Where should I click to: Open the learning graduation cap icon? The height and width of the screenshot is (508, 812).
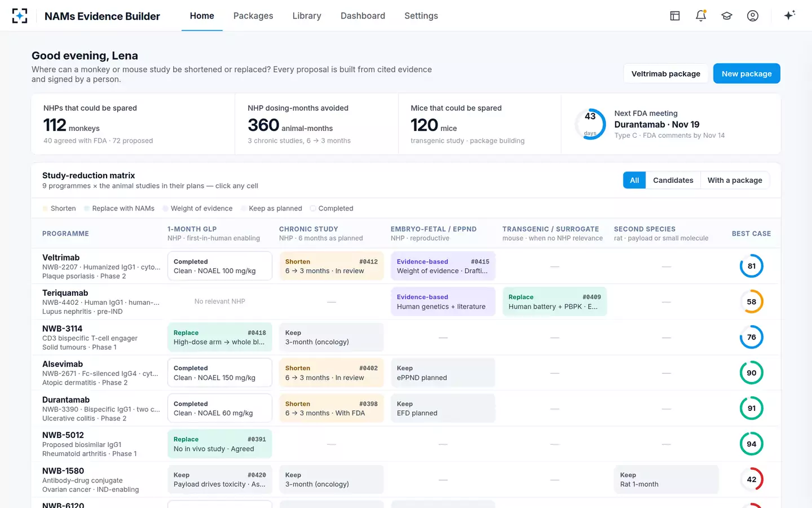pos(727,16)
